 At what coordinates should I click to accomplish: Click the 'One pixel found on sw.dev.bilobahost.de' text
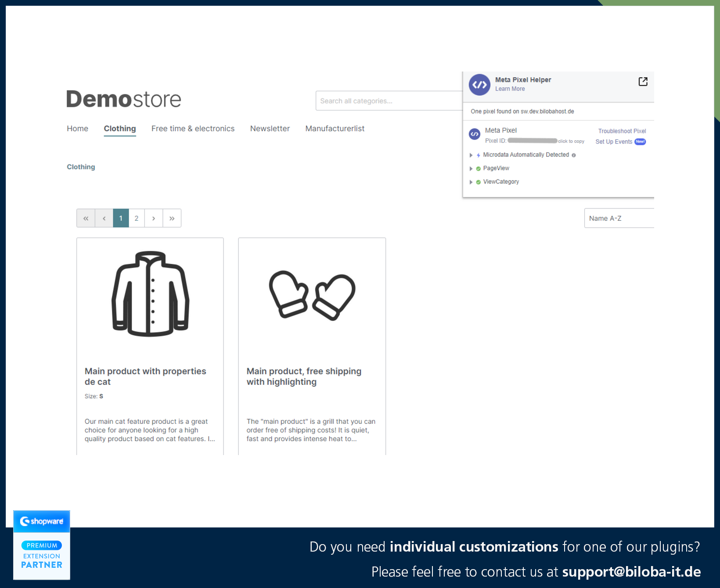click(x=522, y=111)
